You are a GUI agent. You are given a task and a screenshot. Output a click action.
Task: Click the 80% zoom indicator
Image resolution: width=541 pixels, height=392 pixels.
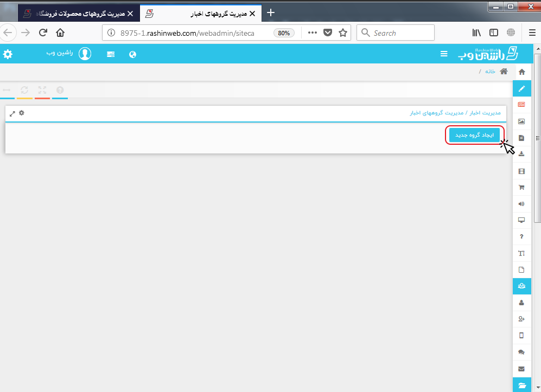pyautogui.click(x=284, y=33)
